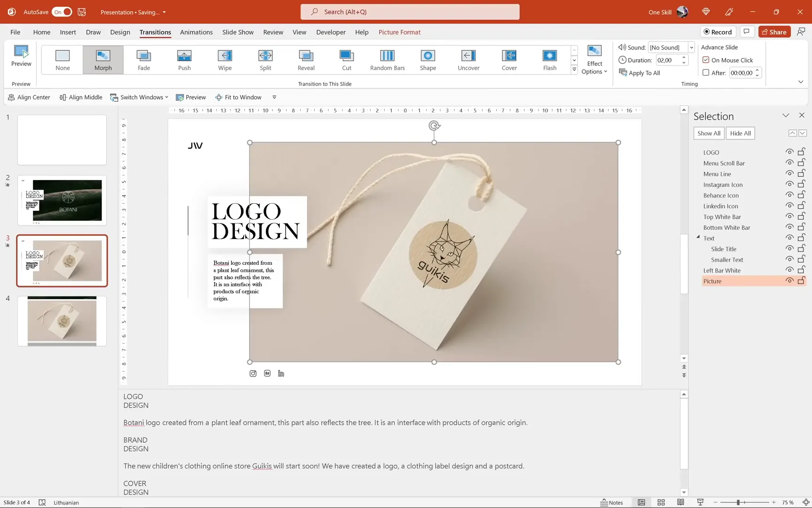Screen dimensions: 812x508
Task: Apply the Split transition
Action: click(x=265, y=60)
